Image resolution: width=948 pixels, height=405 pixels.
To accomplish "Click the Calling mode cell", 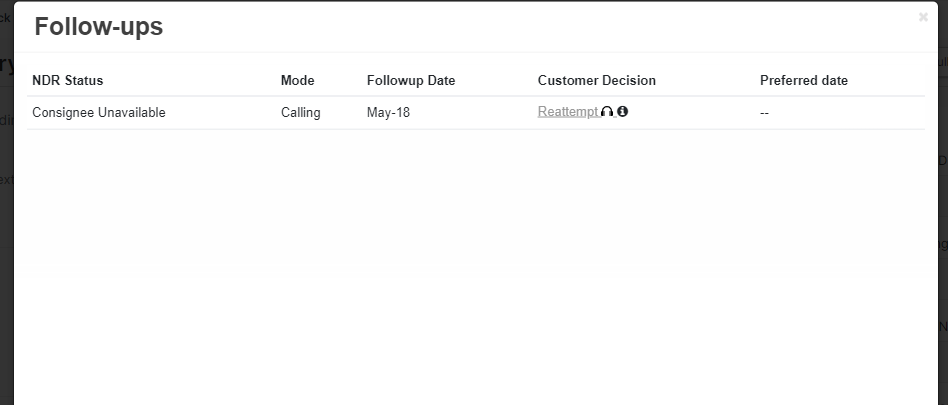I will [x=300, y=112].
